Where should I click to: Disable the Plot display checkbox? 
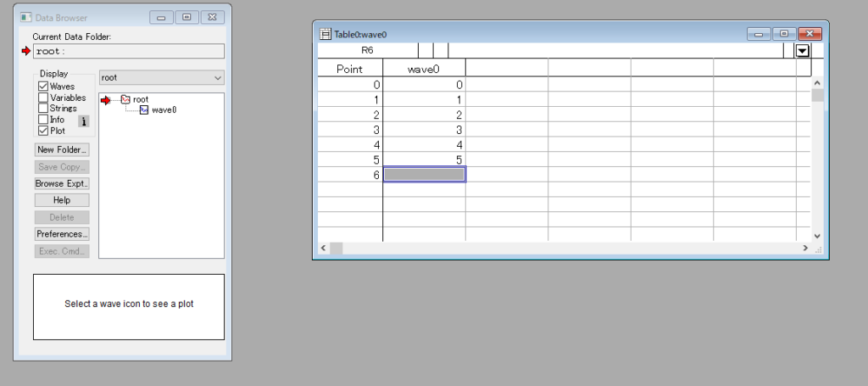43,131
